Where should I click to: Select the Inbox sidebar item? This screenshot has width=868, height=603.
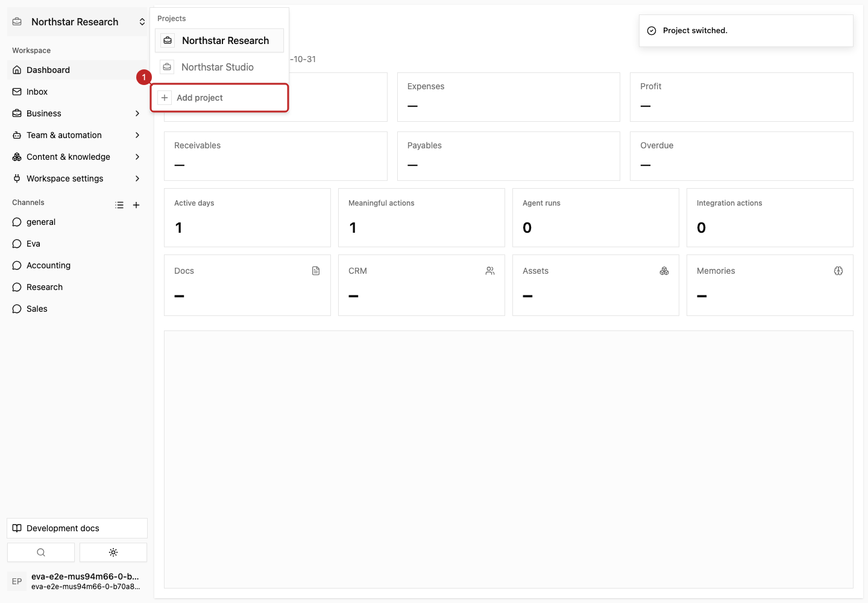coord(77,92)
